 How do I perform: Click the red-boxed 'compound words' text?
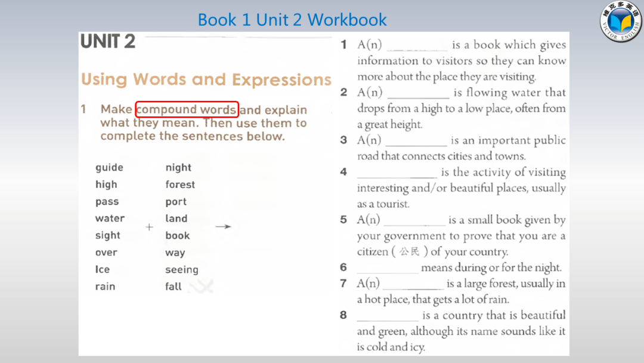click(187, 109)
